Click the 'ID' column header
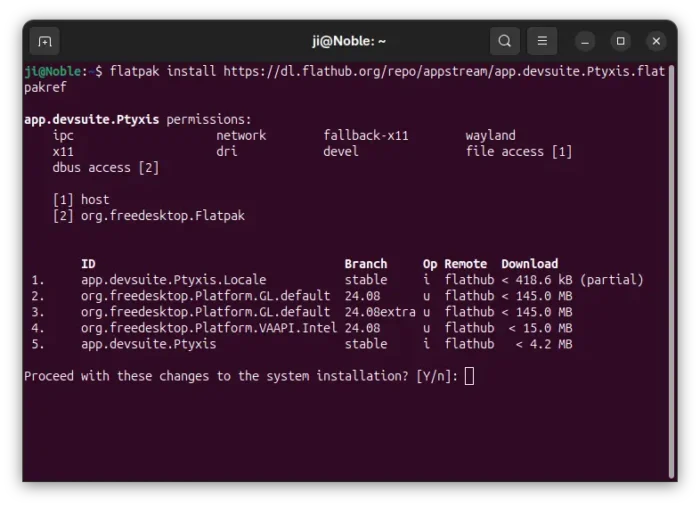Viewport: 700px width, 507px height. (88, 264)
